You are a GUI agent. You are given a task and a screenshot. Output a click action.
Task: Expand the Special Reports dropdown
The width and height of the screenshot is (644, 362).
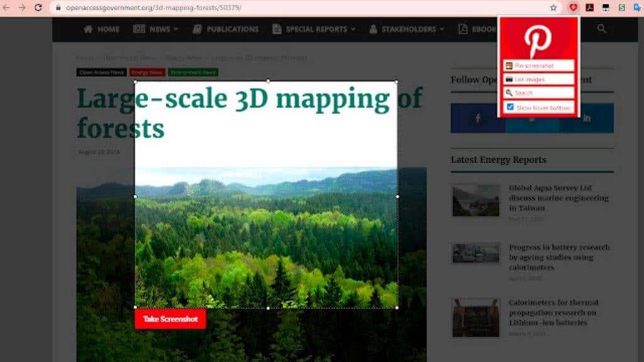314,29
